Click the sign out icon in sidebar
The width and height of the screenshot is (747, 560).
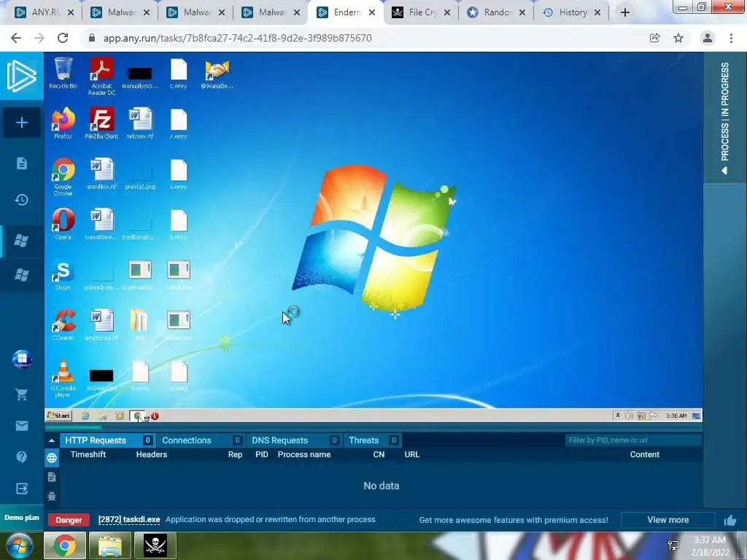(21, 489)
